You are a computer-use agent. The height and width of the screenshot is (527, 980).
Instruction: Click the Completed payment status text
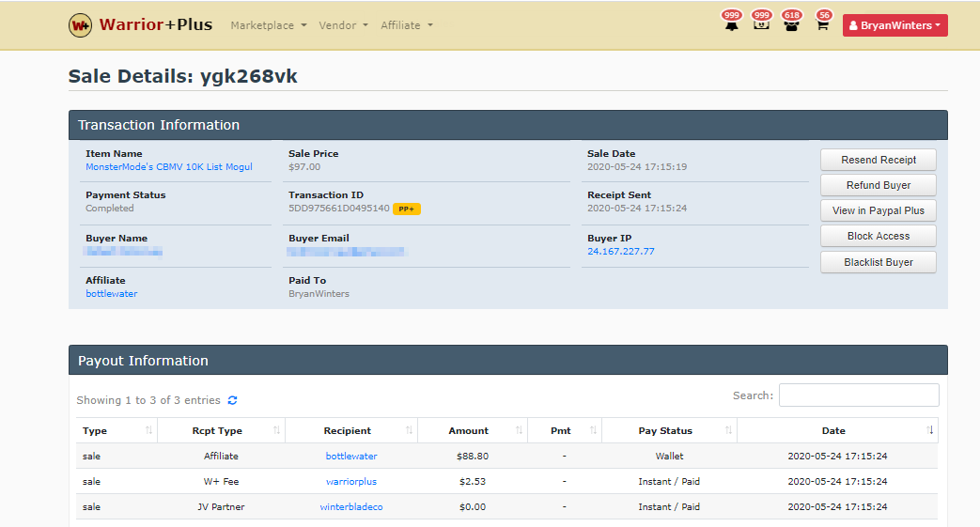[109, 209]
